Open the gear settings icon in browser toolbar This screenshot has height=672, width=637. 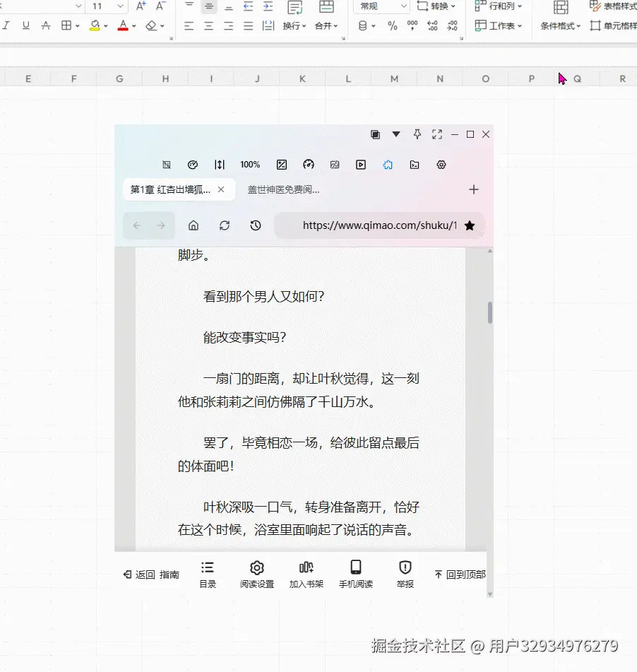[x=441, y=165]
